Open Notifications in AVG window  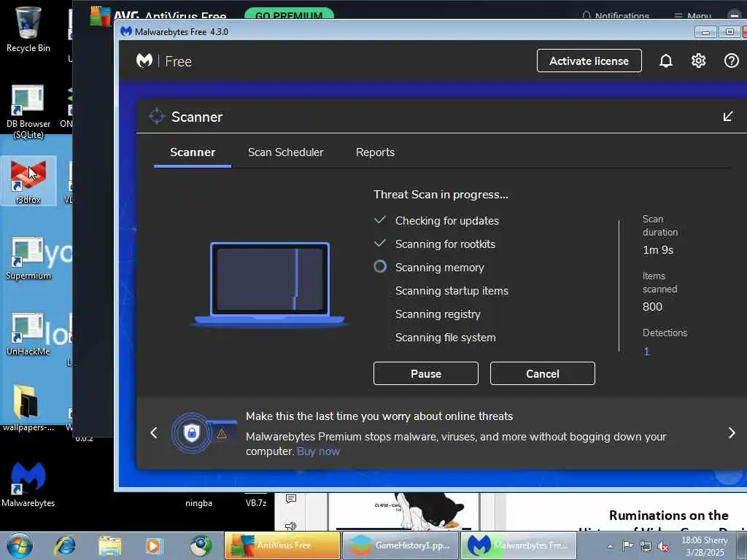pos(616,16)
